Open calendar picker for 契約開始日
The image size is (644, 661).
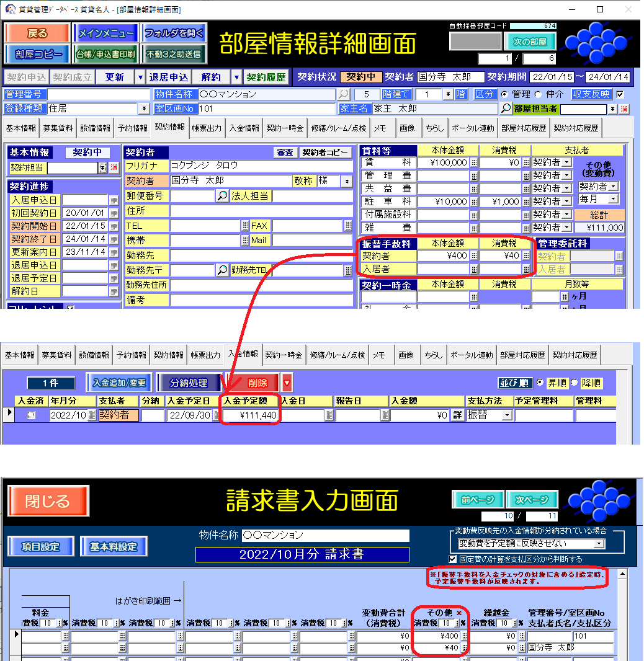[114, 226]
